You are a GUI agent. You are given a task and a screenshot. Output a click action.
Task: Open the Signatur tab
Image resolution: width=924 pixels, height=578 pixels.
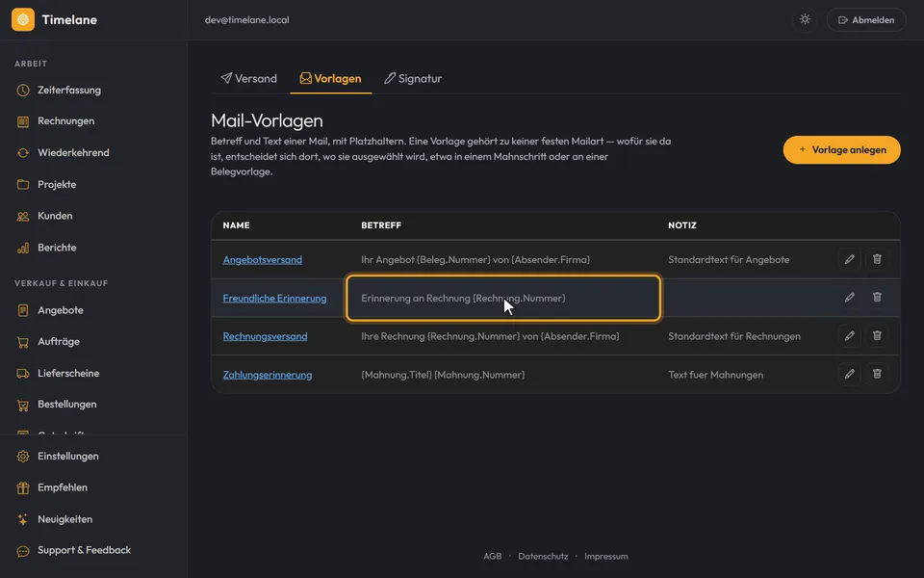coord(413,78)
